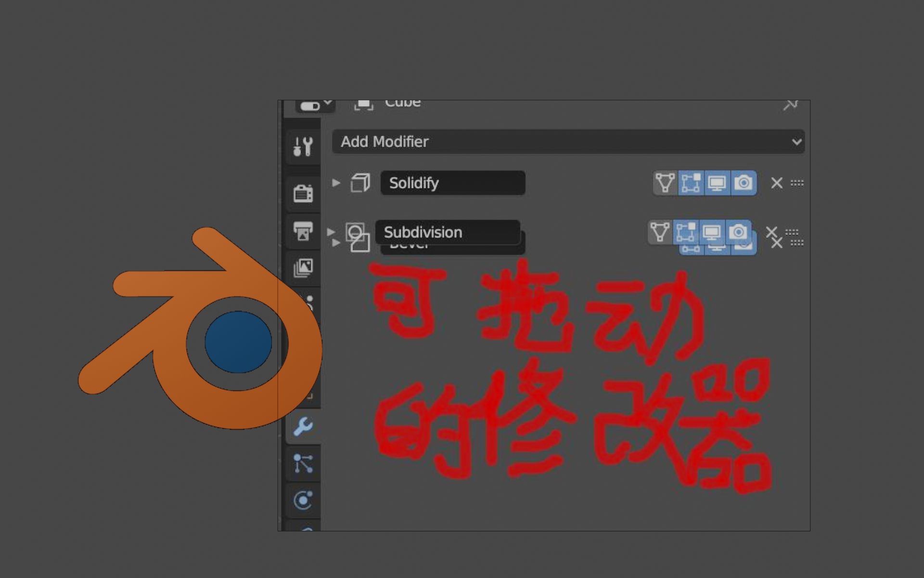
Task: Open the Add Modifier dropdown
Action: (568, 142)
